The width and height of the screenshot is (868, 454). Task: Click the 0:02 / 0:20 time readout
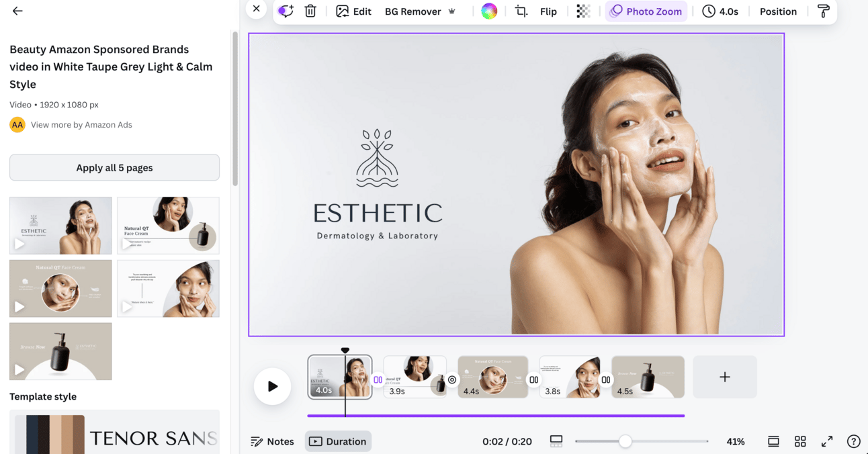[507, 441]
